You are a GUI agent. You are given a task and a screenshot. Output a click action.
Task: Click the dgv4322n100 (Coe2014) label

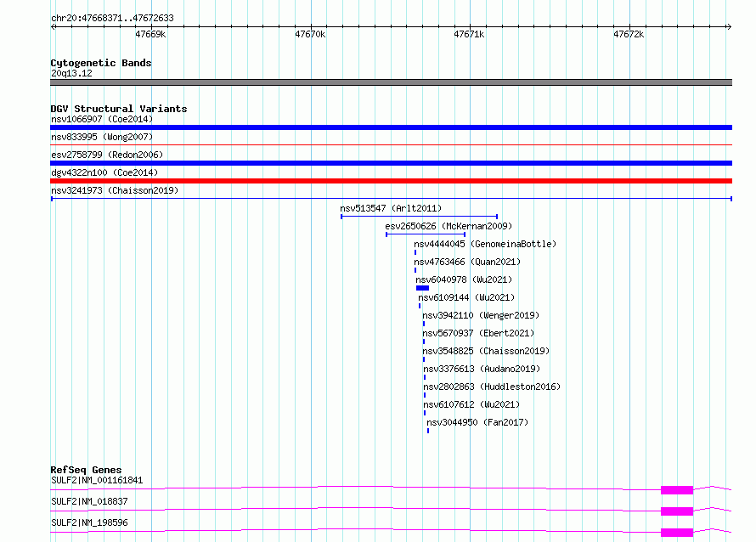[x=104, y=172]
